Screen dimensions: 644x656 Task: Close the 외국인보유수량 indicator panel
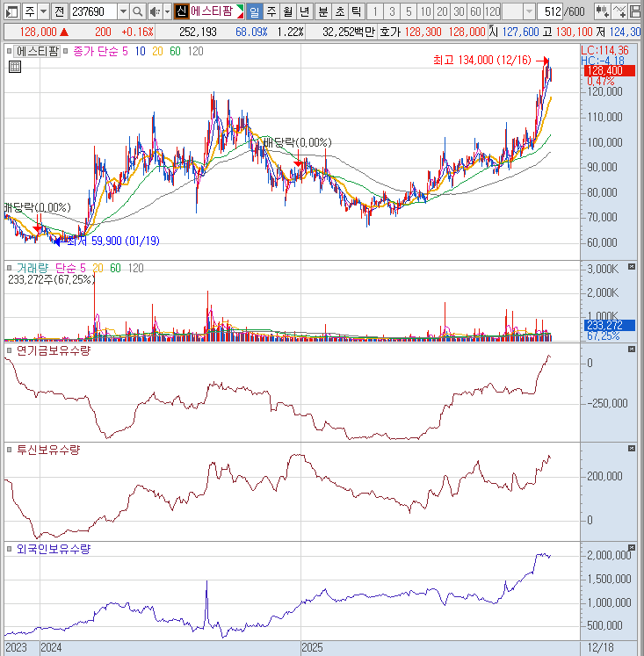coord(631,548)
